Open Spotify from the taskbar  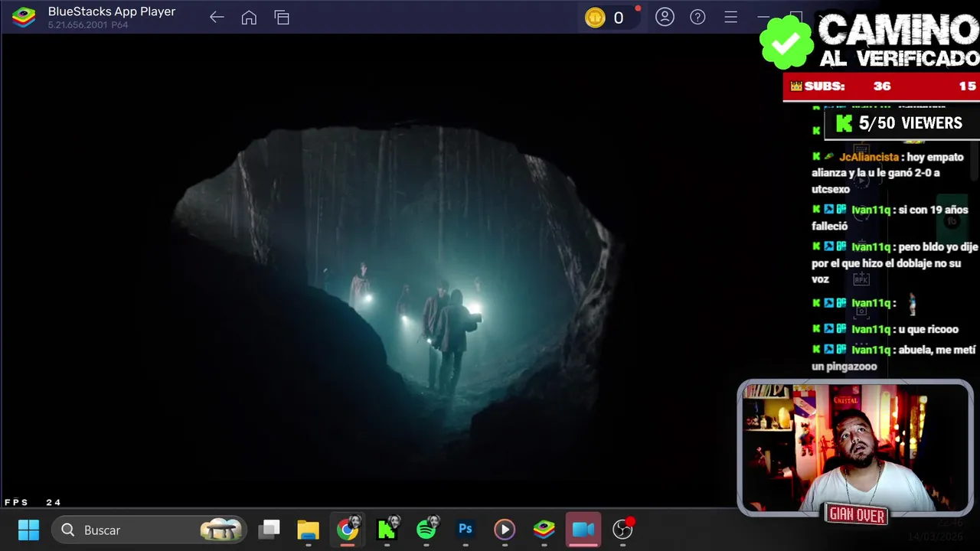tap(427, 530)
